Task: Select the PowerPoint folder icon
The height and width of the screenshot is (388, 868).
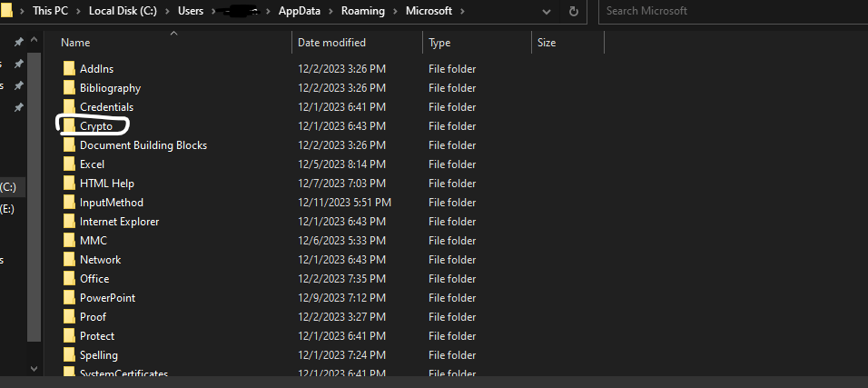Action: click(69, 298)
